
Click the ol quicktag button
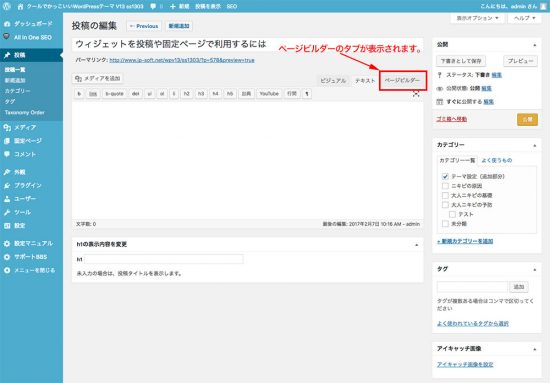point(162,94)
